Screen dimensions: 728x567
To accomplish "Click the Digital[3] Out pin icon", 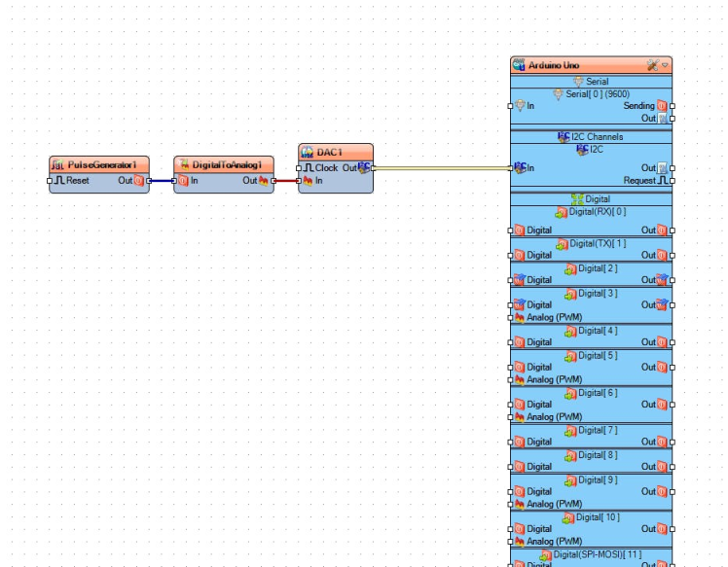I will tap(662, 304).
